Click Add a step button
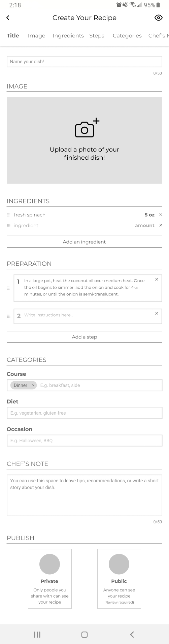This screenshot has height=644, width=169. coord(84,337)
